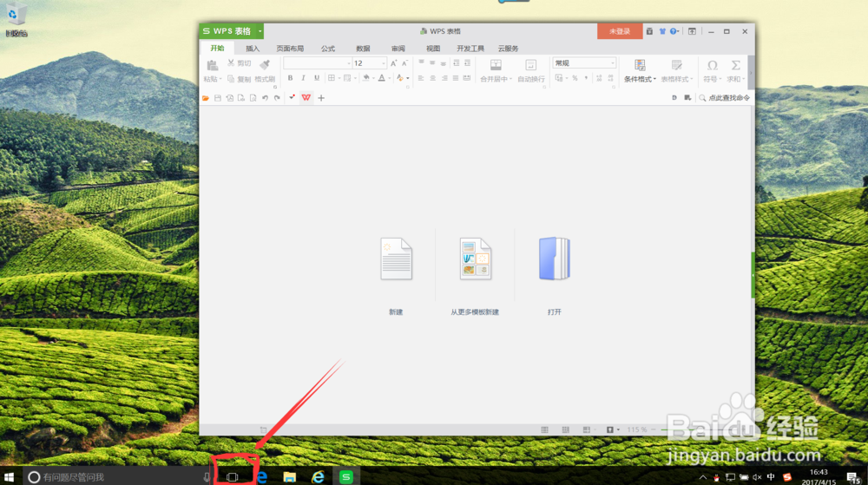Open Table Style (表格样式) menu
The width and height of the screenshot is (868, 485).
[x=676, y=71]
